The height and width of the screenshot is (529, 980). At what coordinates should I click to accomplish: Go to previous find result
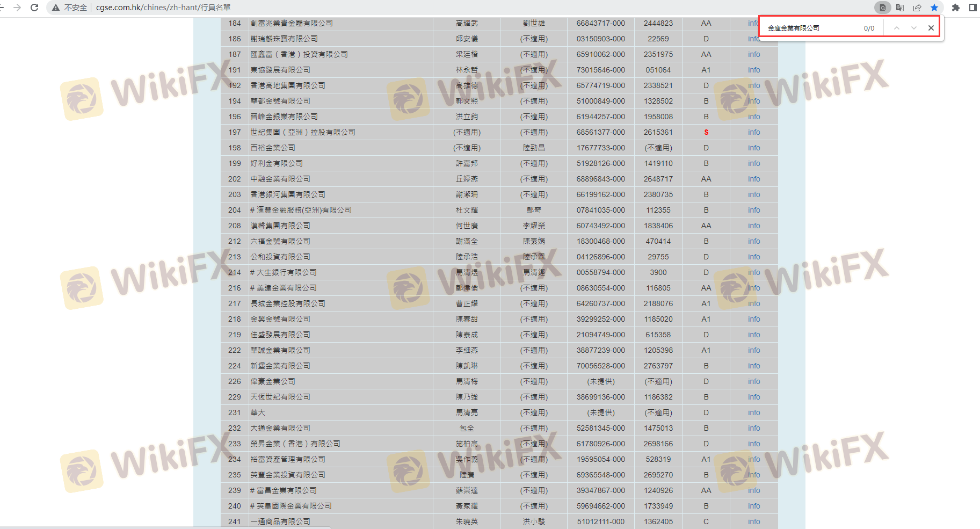pos(897,28)
